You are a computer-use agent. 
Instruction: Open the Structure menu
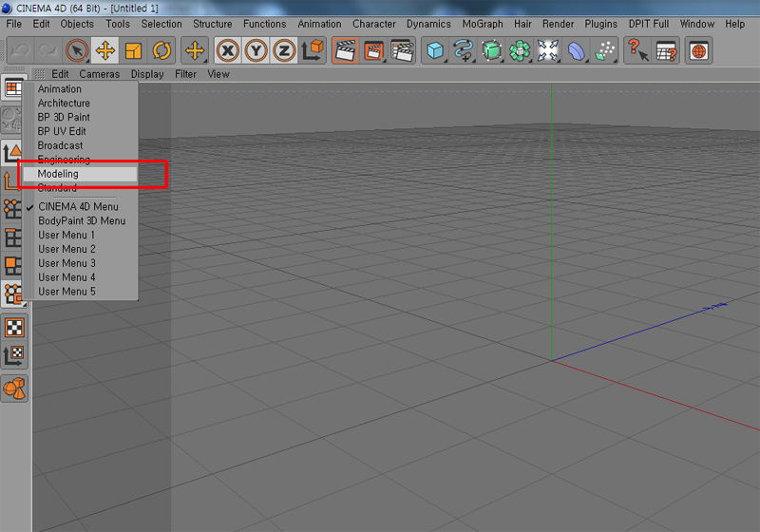pos(212,24)
